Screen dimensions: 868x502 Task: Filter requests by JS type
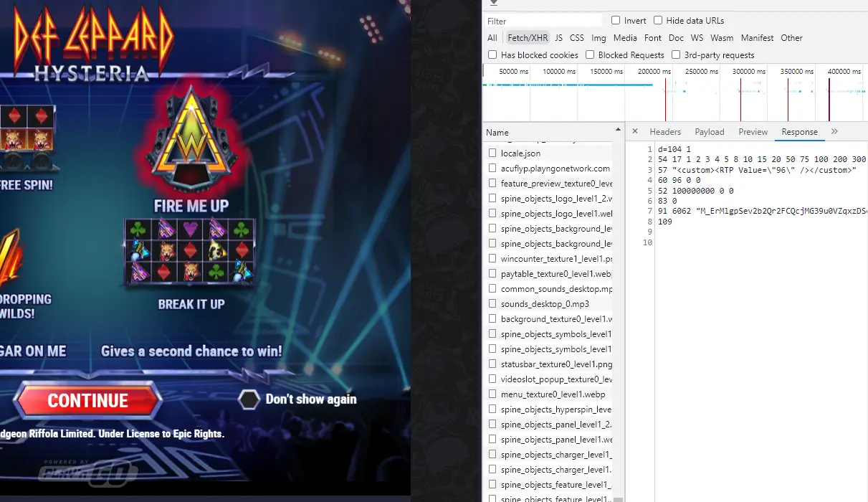click(x=559, y=38)
